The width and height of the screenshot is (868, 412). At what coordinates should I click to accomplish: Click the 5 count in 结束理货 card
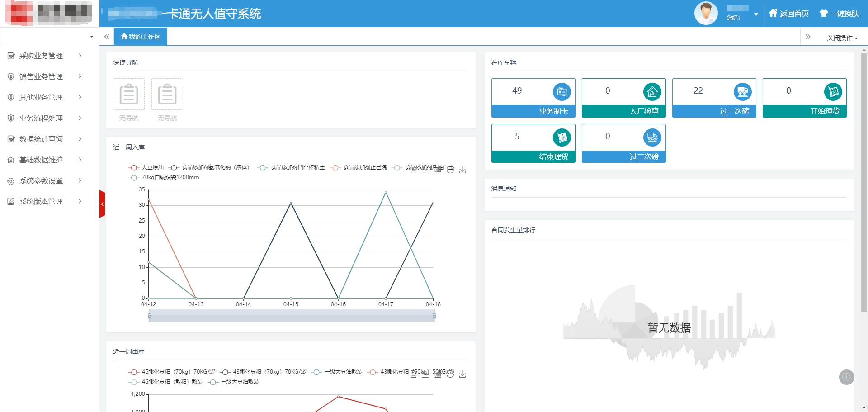coord(517,137)
